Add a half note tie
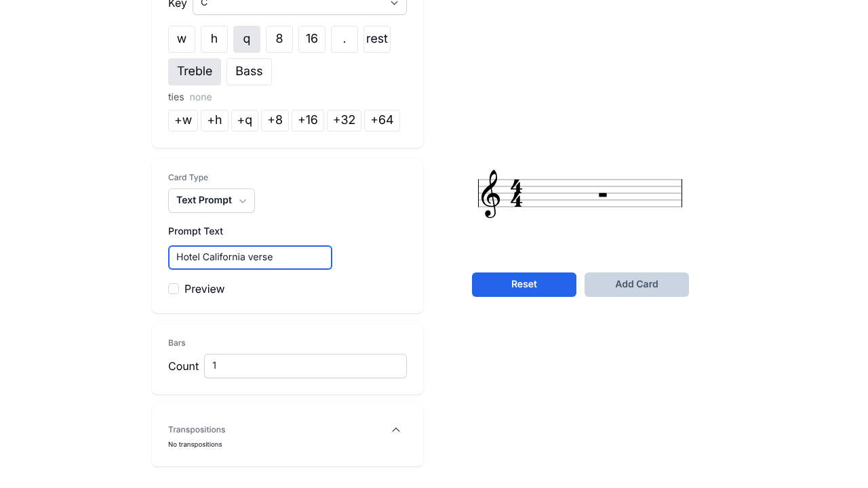Image resolution: width=868 pixels, height=488 pixels. click(x=214, y=121)
